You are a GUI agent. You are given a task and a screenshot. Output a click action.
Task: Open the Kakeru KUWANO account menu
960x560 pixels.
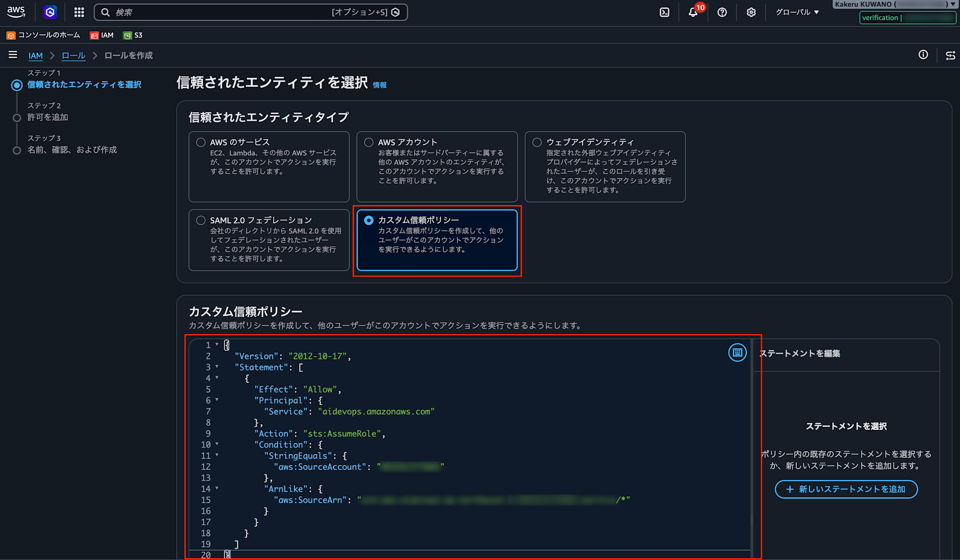(x=895, y=4)
